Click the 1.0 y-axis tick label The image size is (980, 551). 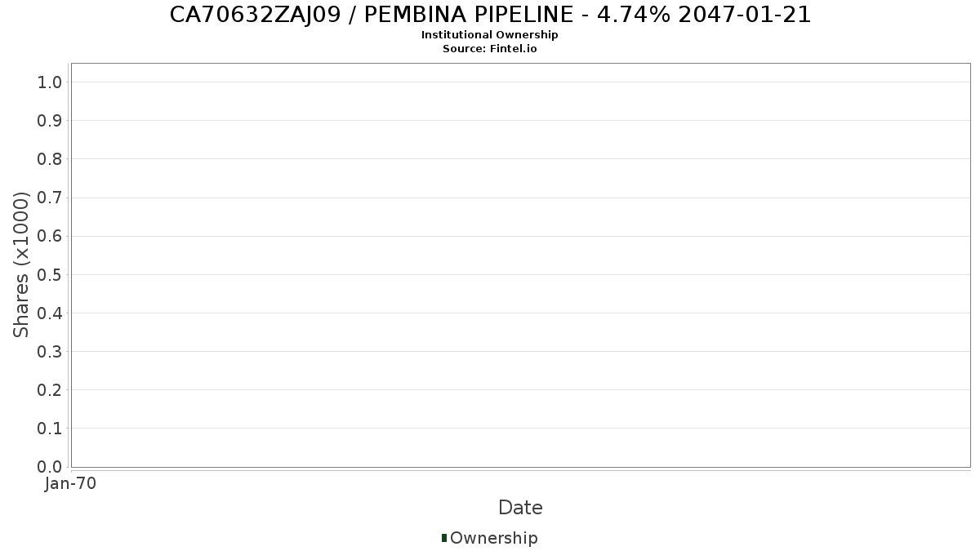[x=50, y=82]
